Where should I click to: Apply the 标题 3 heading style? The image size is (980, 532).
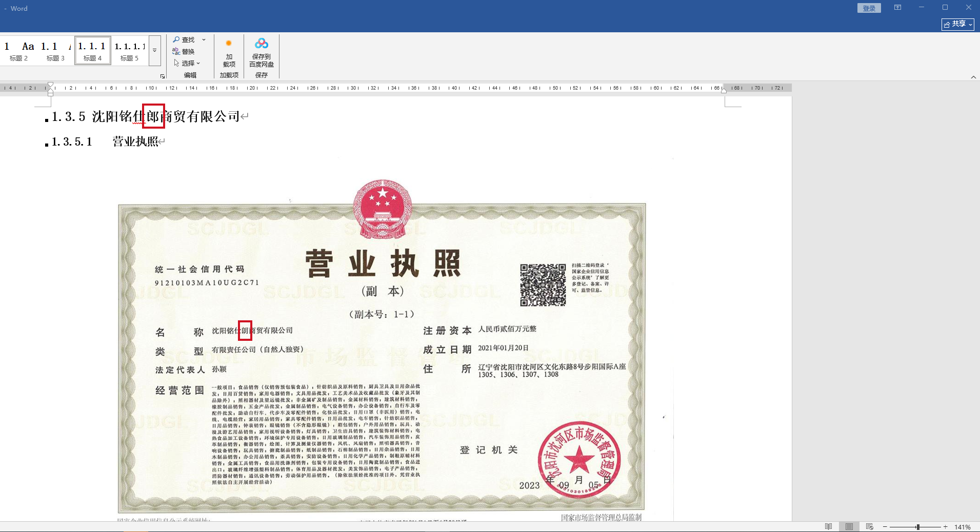(55, 51)
